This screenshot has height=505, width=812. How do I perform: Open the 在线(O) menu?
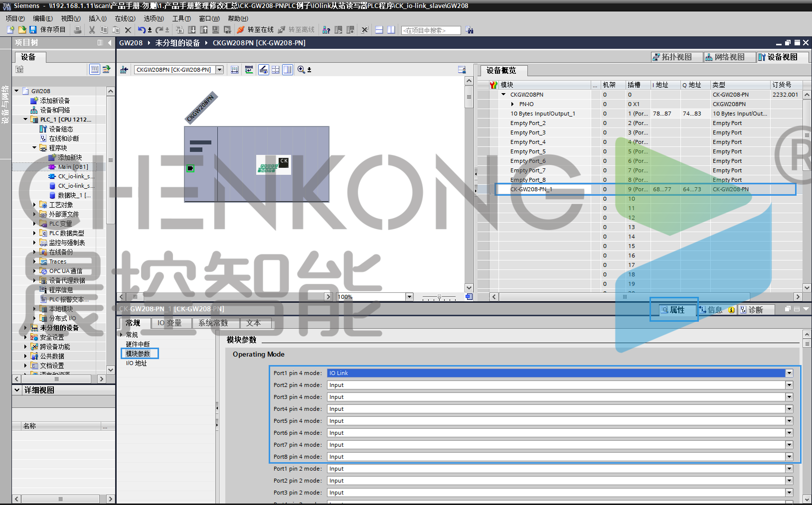(125, 18)
